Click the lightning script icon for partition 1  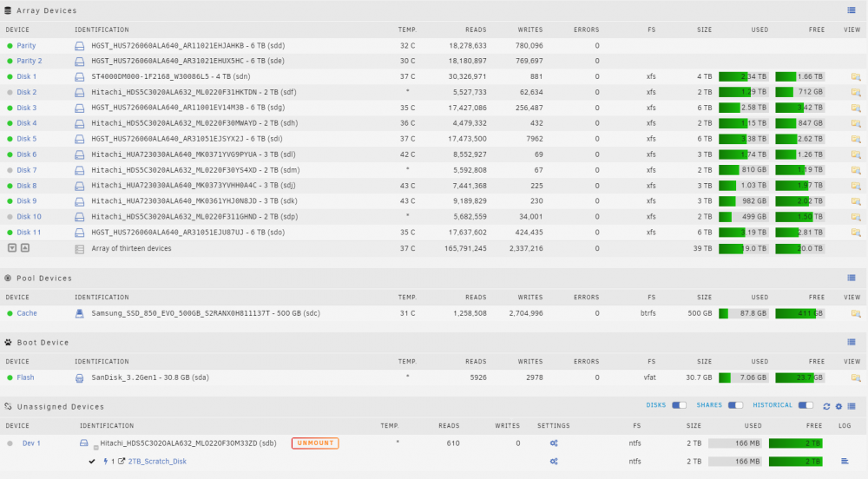point(106,462)
